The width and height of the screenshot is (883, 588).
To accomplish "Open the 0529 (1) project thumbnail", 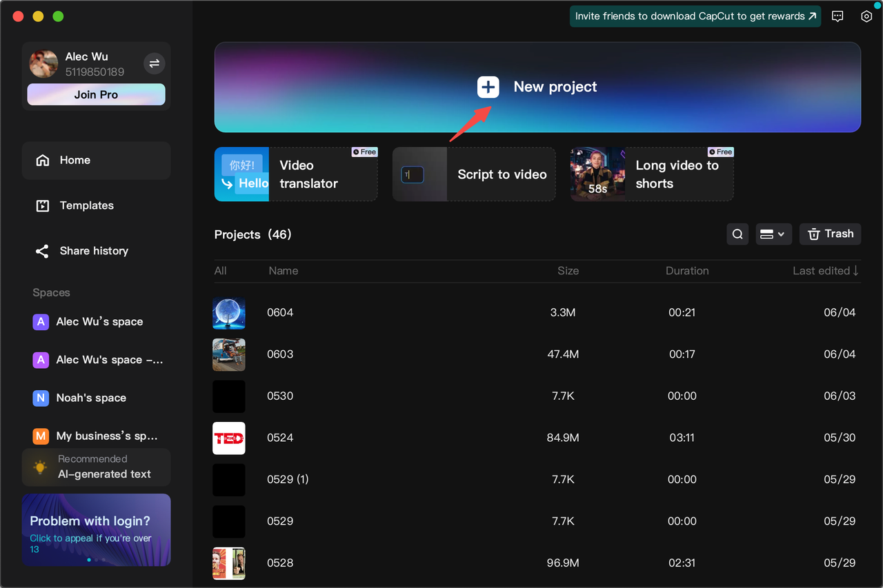I will click(229, 480).
